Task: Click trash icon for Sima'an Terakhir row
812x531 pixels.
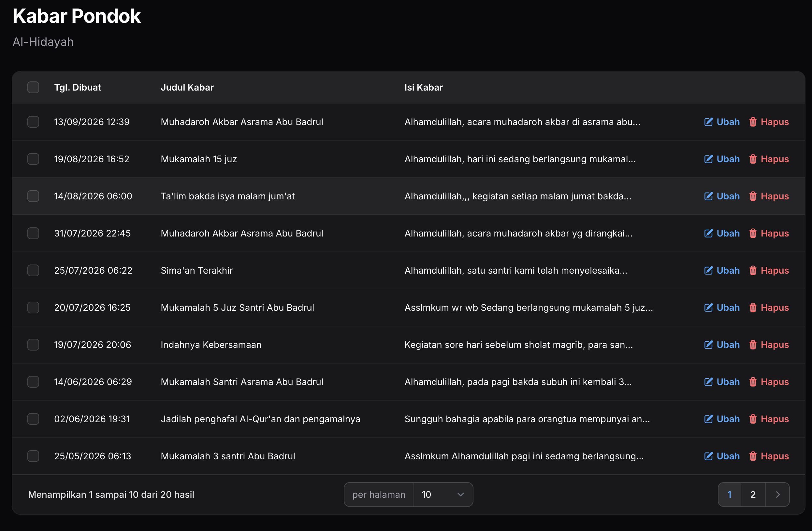Action: (x=753, y=270)
